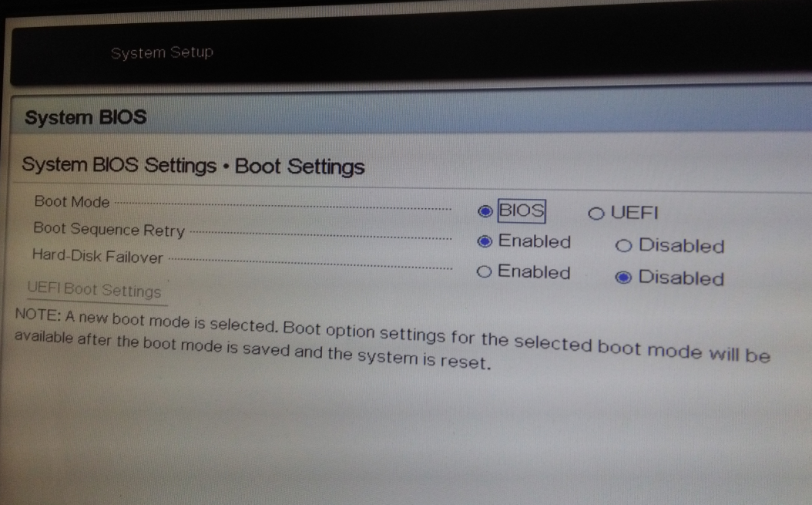Click the System BIOS header title
This screenshot has height=505, width=812.
[x=86, y=117]
